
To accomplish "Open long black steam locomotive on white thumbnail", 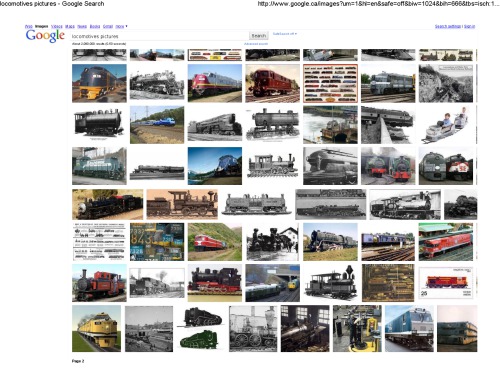I will [157, 166].
